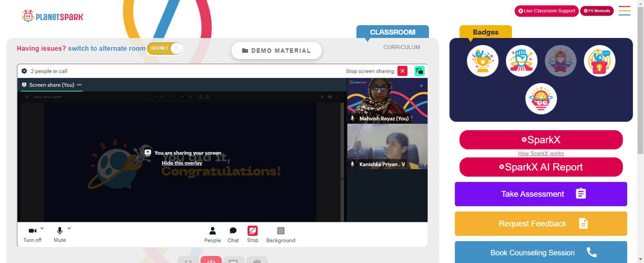The height and width of the screenshot is (263, 644).
Task: Click switch to alternate room text
Action: 107,48
